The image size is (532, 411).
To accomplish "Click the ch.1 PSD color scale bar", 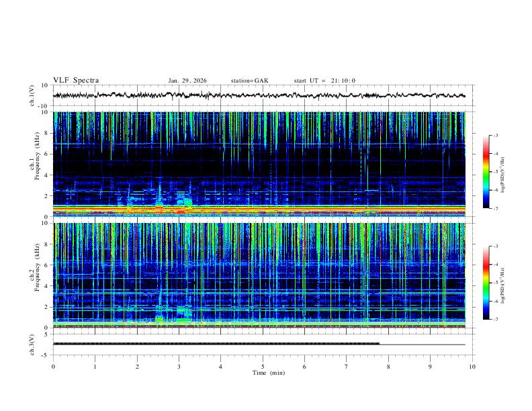I will [x=486, y=172].
